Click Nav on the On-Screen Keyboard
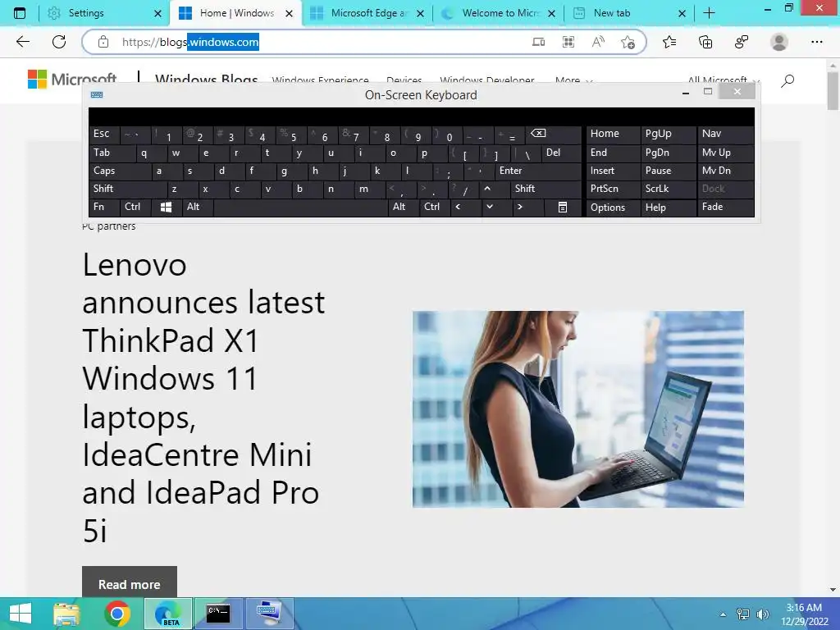The image size is (840, 630). pyautogui.click(x=725, y=134)
